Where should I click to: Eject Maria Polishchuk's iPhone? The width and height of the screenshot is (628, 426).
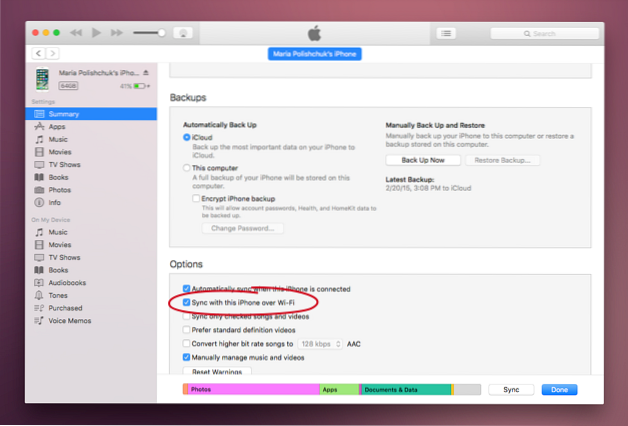(148, 73)
